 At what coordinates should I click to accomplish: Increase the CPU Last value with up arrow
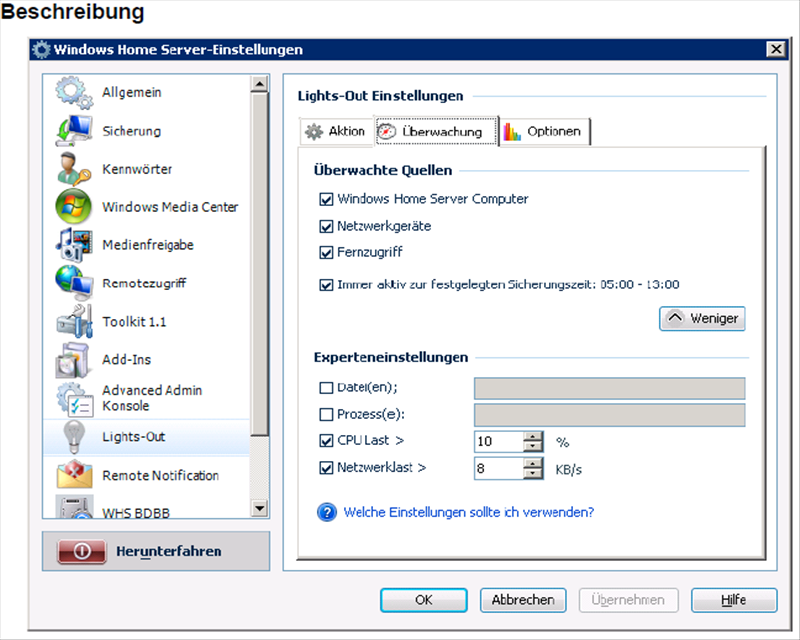click(533, 436)
